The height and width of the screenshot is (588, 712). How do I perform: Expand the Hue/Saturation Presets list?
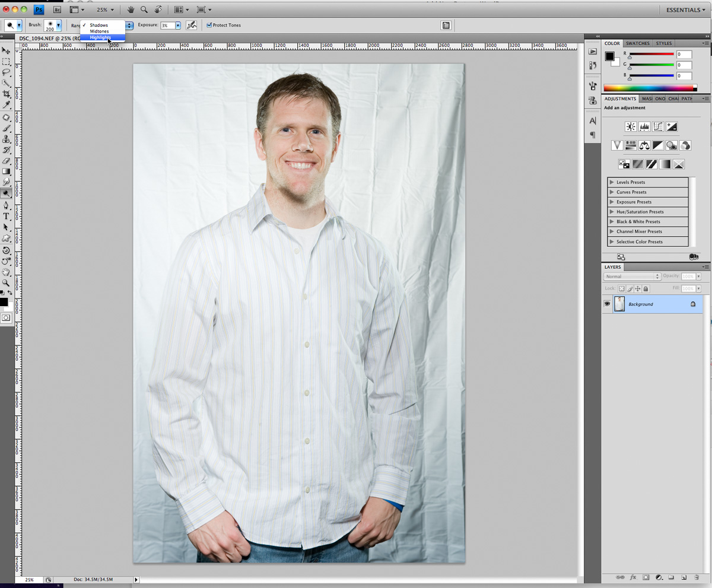[x=611, y=212]
